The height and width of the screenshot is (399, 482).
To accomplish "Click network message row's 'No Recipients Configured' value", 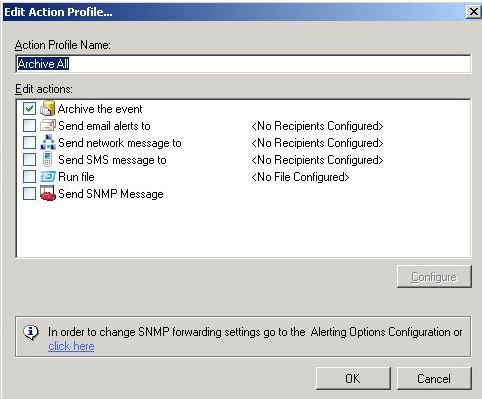I will point(317,143).
